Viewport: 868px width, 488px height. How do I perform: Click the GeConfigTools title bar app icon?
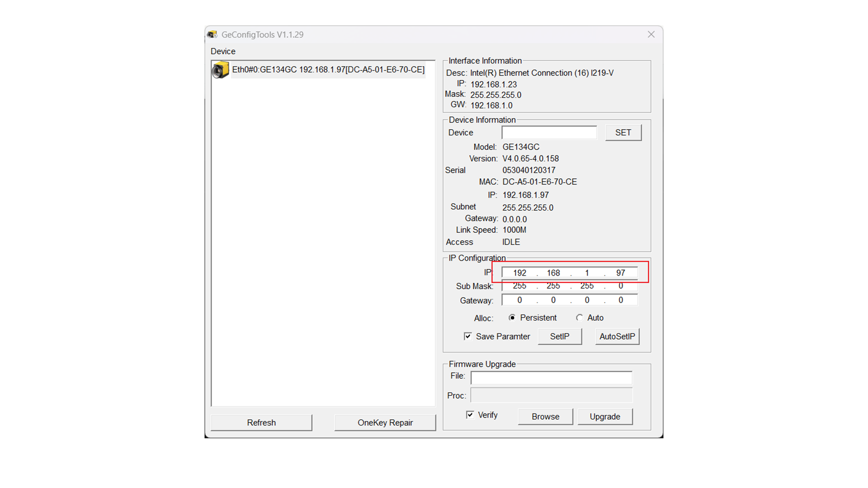(212, 34)
